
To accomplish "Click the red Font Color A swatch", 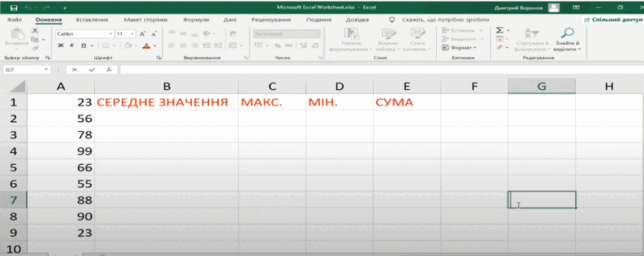I will (147, 46).
